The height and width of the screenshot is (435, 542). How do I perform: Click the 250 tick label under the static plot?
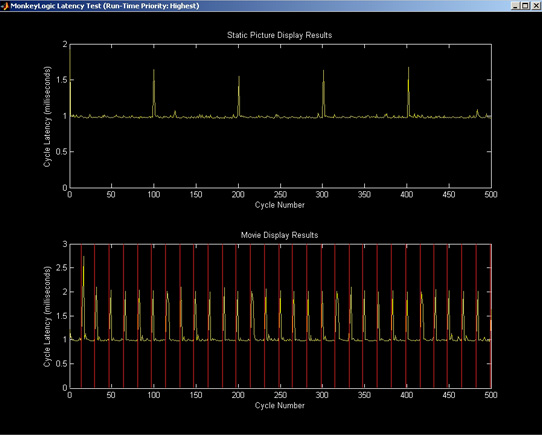280,195
